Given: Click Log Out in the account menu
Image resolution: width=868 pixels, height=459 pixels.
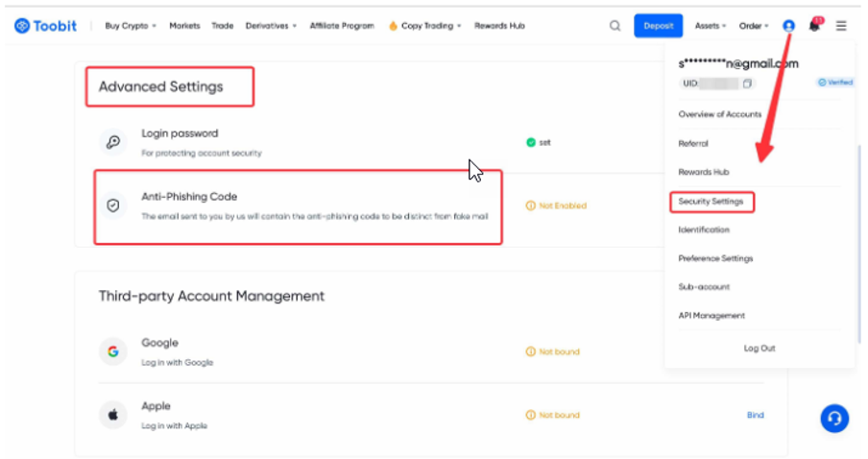Looking at the screenshot, I should 759,349.
